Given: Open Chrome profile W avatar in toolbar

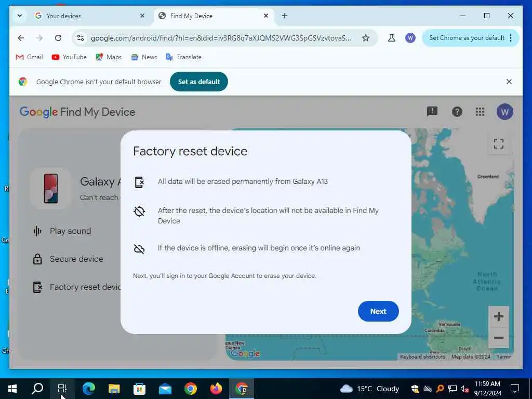Looking at the screenshot, I should [410, 38].
